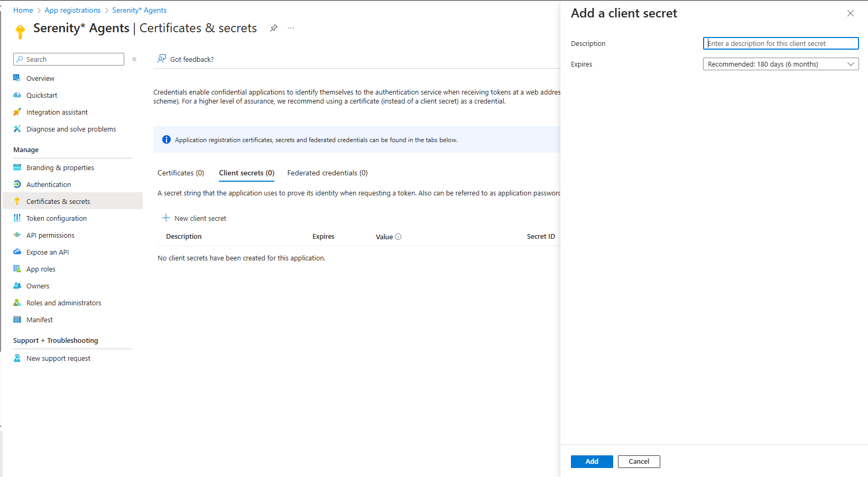Click the plus icon for New client secret
The height and width of the screenshot is (477, 868).
click(x=166, y=218)
